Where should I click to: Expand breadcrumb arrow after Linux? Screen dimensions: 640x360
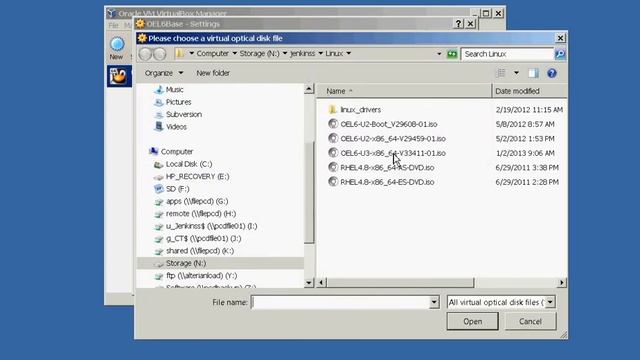[349, 53]
